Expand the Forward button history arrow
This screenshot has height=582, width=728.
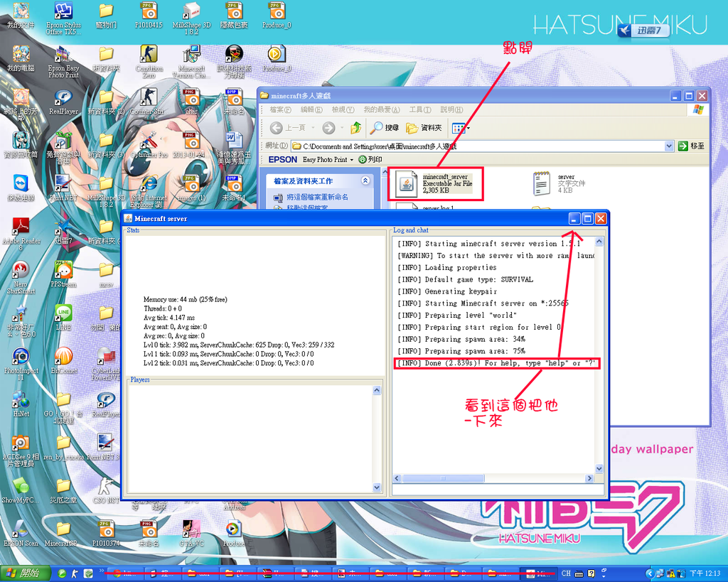(x=342, y=128)
